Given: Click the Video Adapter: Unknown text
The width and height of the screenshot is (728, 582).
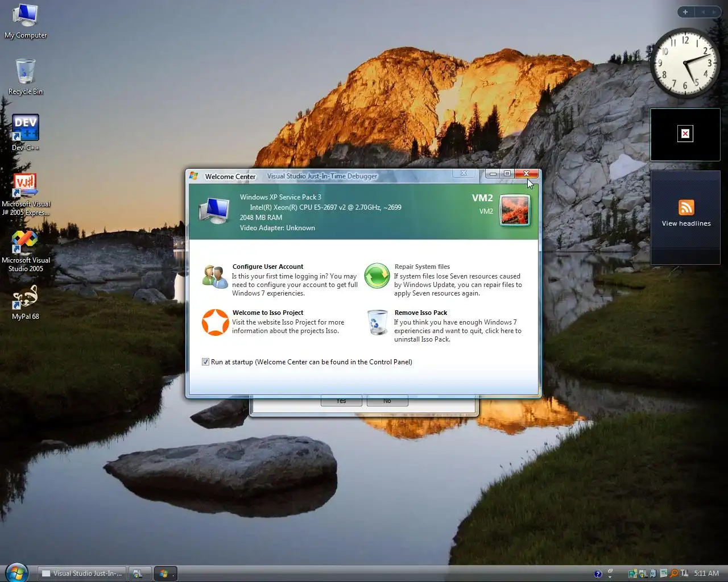Looking at the screenshot, I should [x=277, y=228].
